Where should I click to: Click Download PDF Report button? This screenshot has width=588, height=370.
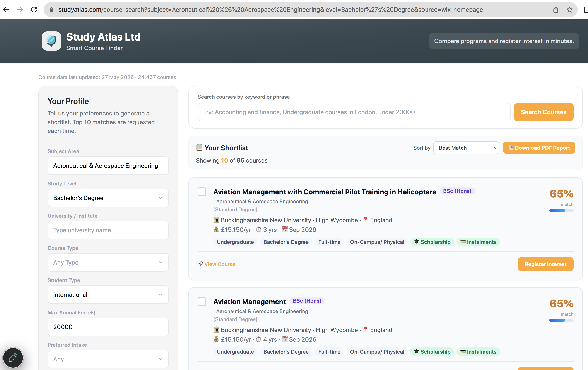(539, 148)
